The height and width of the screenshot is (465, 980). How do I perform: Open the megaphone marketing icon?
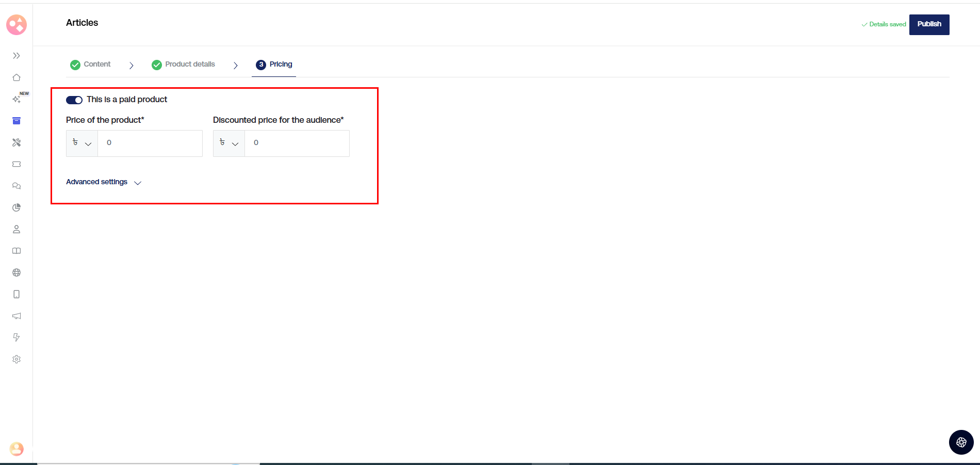(x=17, y=316)
